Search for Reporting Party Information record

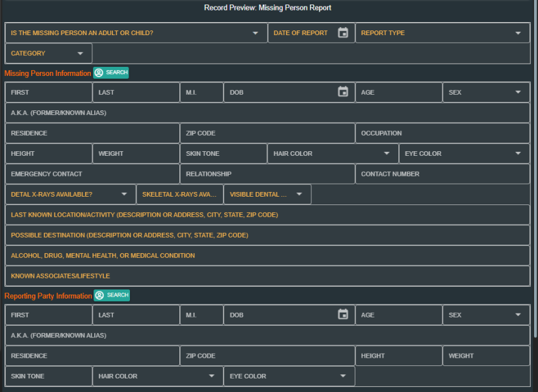[x=112, y=295]
